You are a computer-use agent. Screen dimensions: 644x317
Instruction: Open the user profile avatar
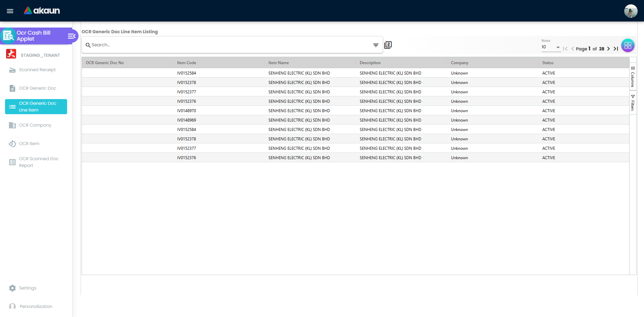pos(631,11)
